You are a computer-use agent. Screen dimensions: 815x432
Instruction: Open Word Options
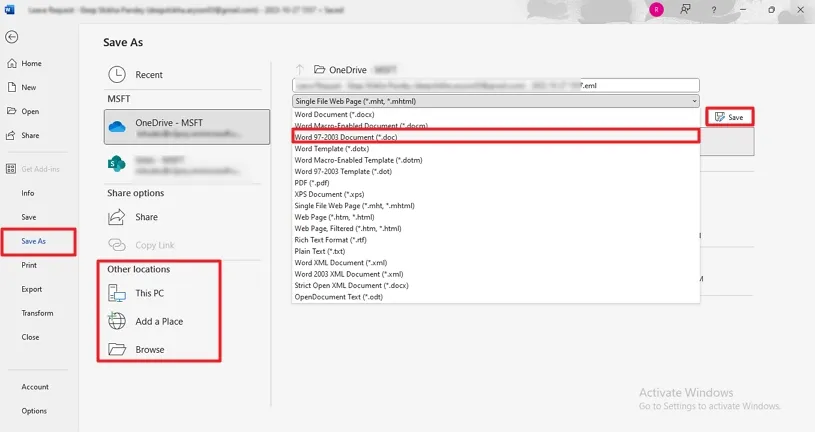[x=34, y=411]
